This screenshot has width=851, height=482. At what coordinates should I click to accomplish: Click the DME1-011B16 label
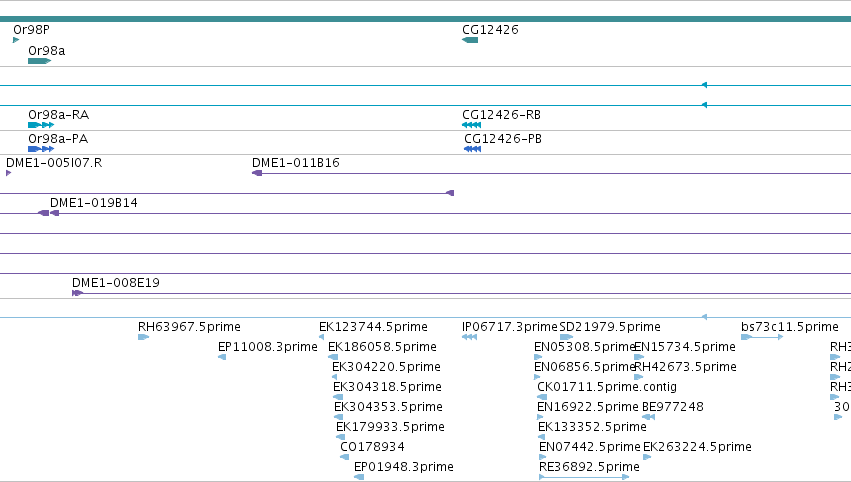[296, 162]
